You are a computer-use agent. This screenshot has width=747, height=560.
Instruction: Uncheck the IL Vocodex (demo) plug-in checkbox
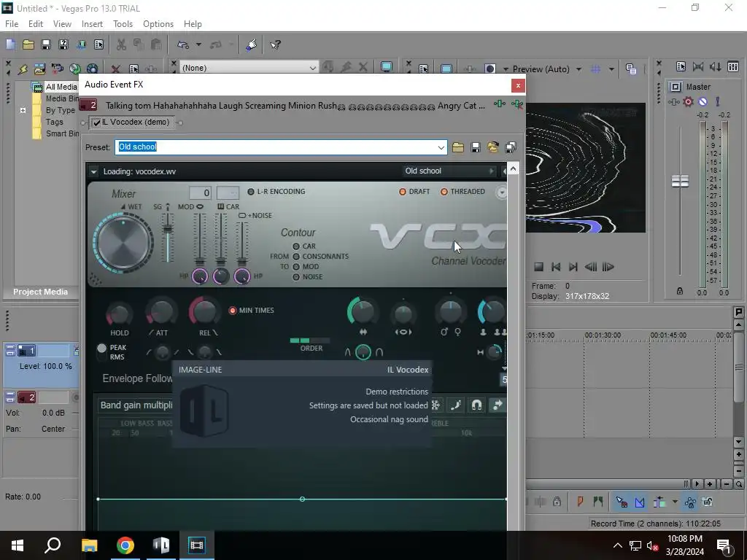click(x=97, y=122)
